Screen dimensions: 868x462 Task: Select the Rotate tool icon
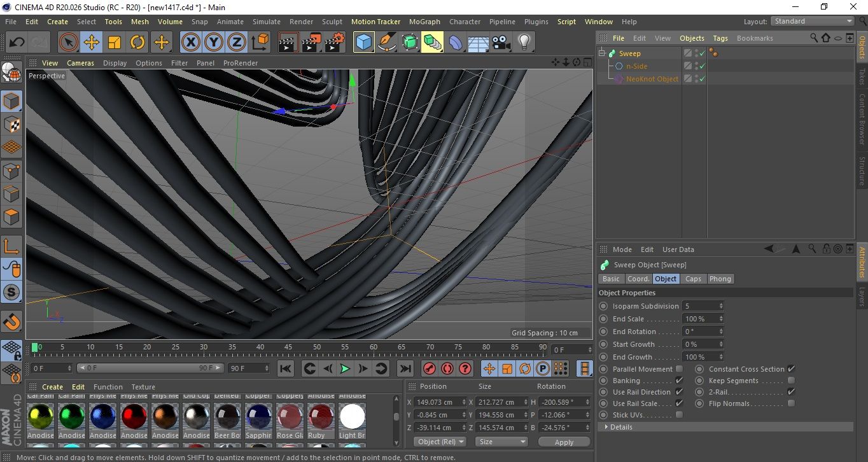(137, 43)
